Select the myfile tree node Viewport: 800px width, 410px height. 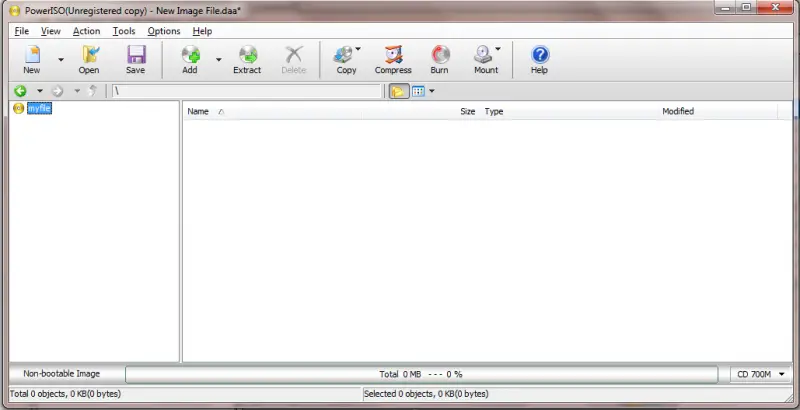click(39, 108)
